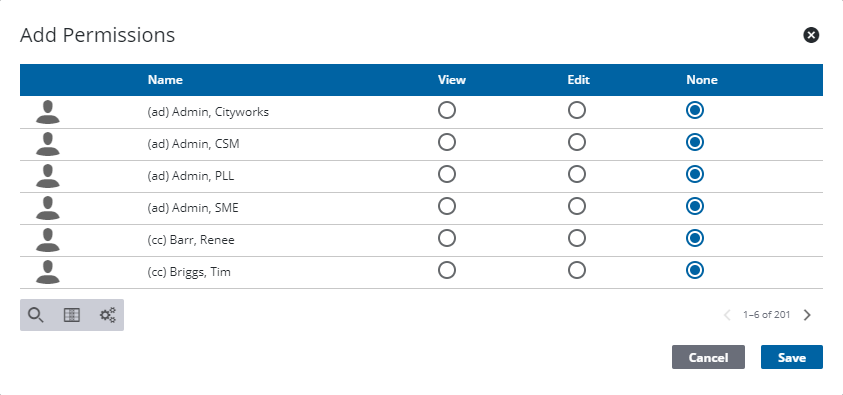Sort by the Name column header
The width and height of the screenshot is (843, 395).
[x=165, y=80]
